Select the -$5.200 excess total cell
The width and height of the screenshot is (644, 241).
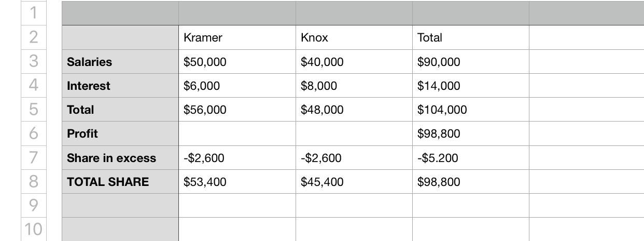click(471, 158)
